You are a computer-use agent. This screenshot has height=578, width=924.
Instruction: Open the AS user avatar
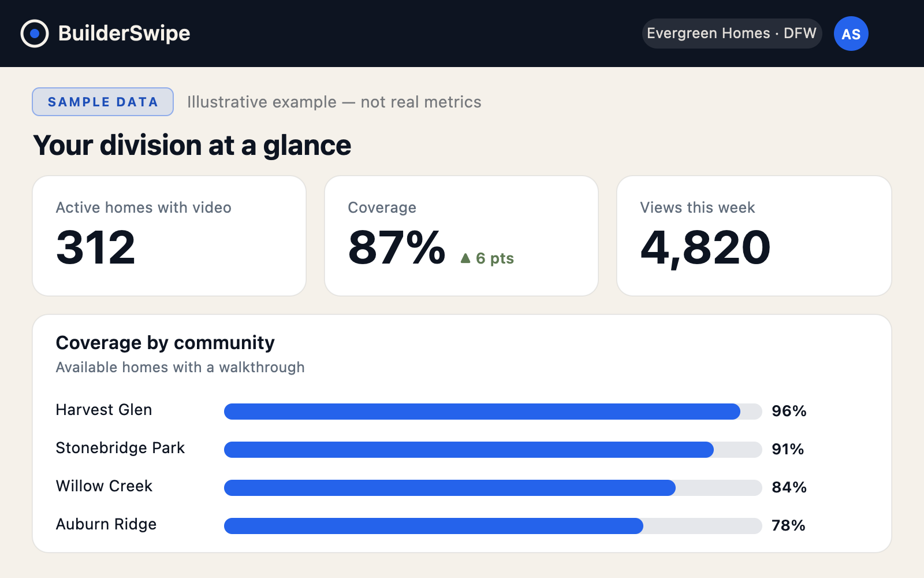(851, 34)
